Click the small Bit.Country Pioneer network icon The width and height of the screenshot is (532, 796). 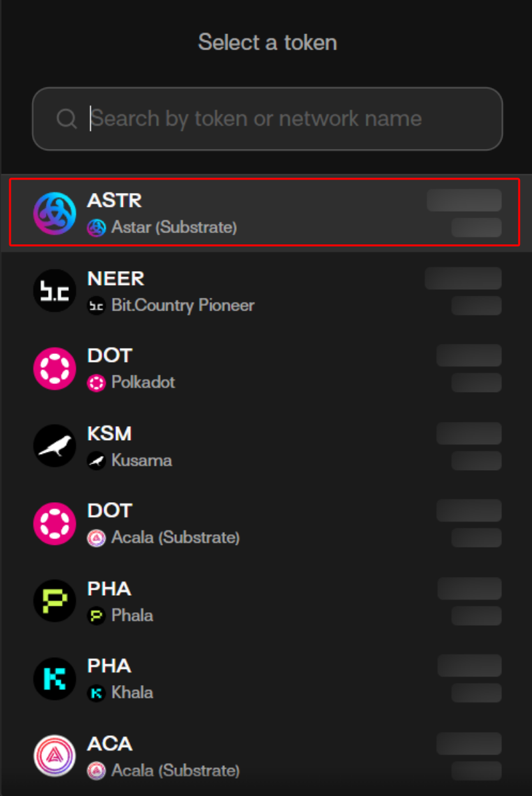click(97, 307)
